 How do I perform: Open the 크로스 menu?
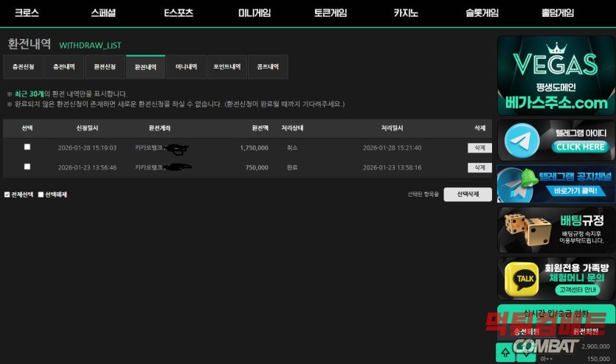click(x=27, y=13)
